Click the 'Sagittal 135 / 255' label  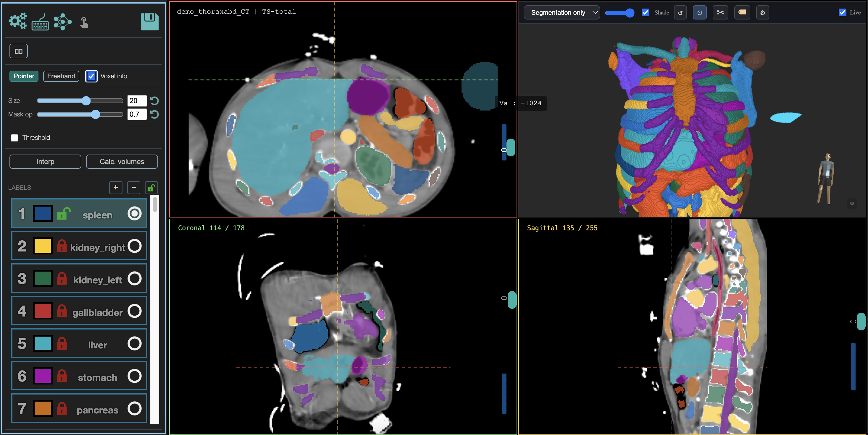pyautogui.click(x=562, y=228)
